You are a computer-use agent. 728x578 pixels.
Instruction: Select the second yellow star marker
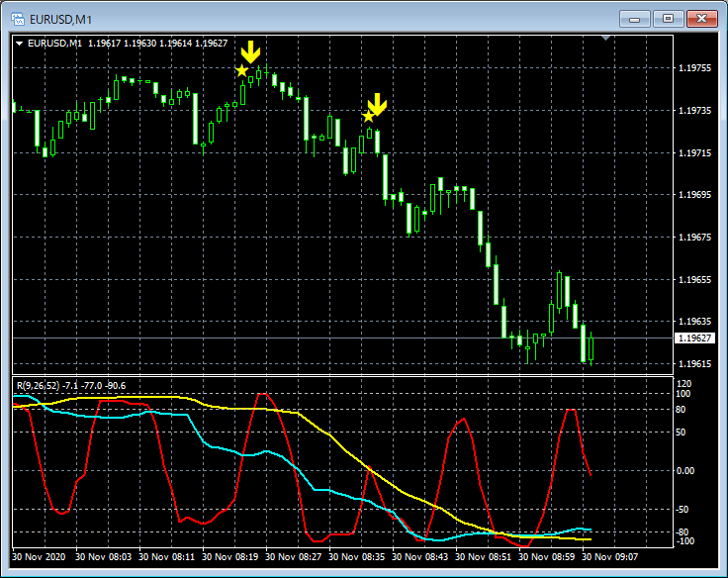coord(368,117)
